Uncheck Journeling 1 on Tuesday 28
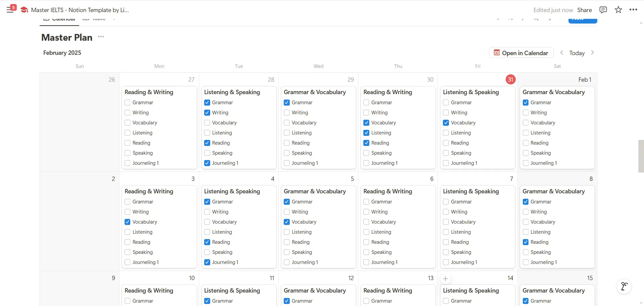 (207, 163)
